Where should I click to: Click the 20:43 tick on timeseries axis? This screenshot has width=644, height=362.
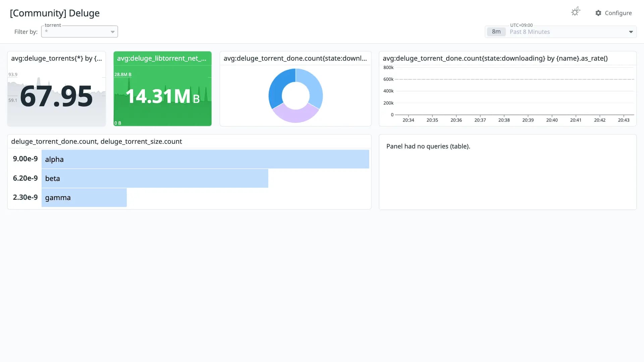624,120
